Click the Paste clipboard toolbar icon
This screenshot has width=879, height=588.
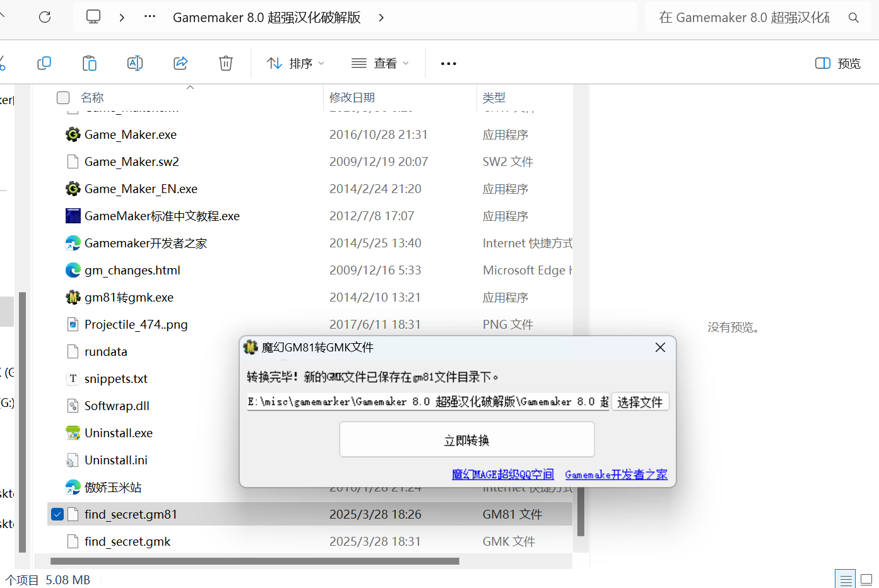(x=90, y=63)
